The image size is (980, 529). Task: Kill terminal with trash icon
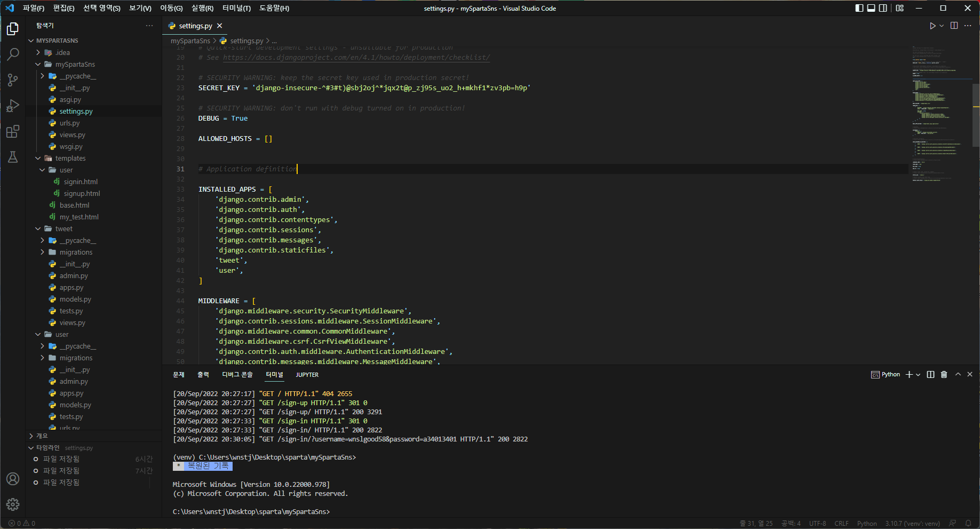pos(944,375)
